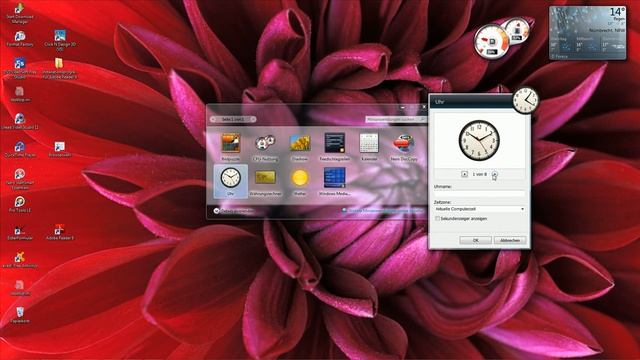Select the Bildpuzzle gadget icon
This screenshot has width=640, height=360.
click(231, 143)
